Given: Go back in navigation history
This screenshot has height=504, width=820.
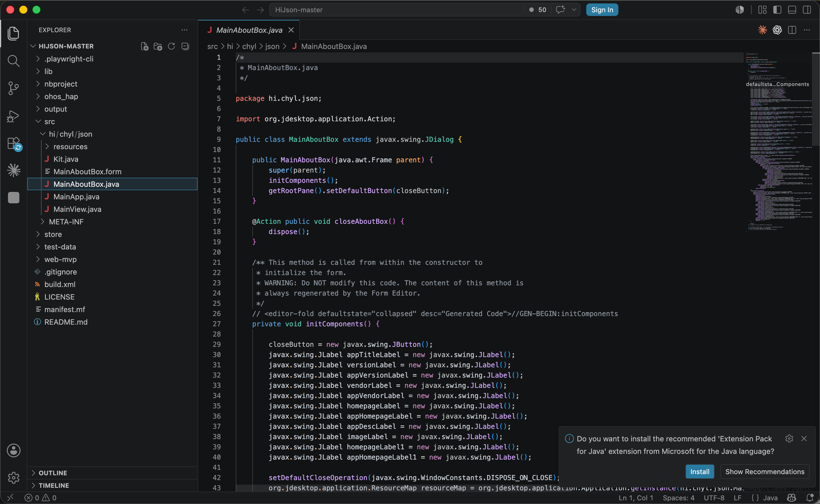Looking at the screenshot, I should (x=245, y=10).
